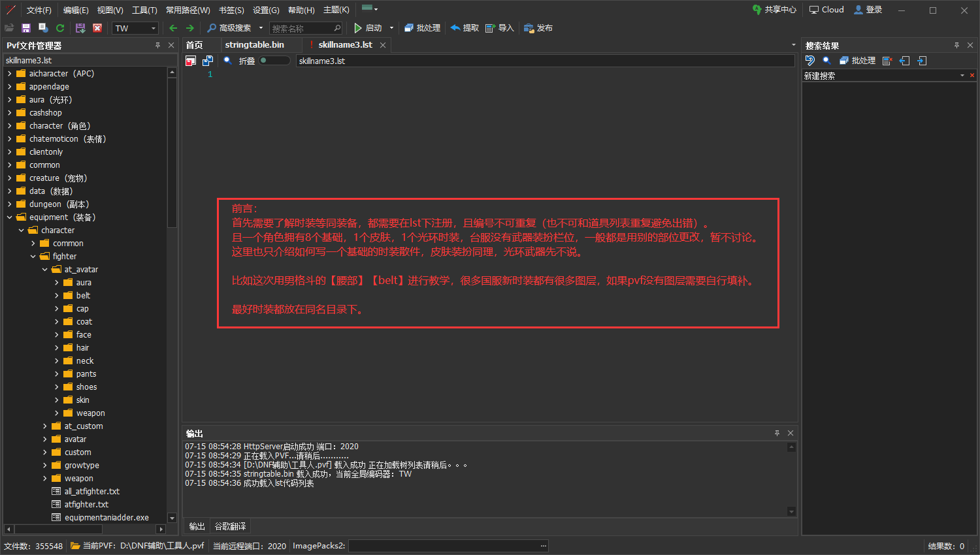Click the 提取 (extract) toolbar icon
This screenshot has width=980, height=555.
pyautogui.click(x=465, y=28)
